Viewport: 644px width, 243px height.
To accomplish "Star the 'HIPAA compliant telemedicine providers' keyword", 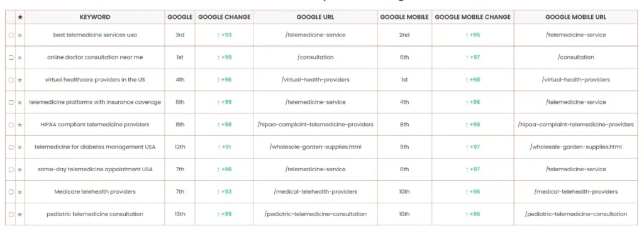I will point(20,125).
